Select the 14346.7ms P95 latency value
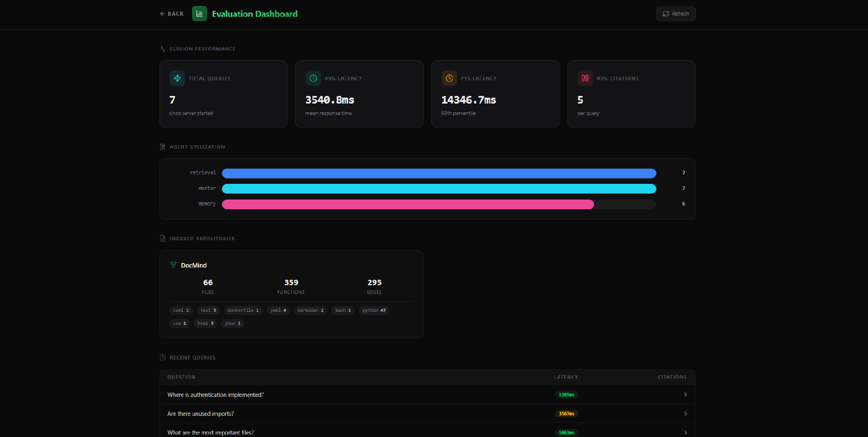The height and width of the screenshot is (437, 868). tap(469, 100)
